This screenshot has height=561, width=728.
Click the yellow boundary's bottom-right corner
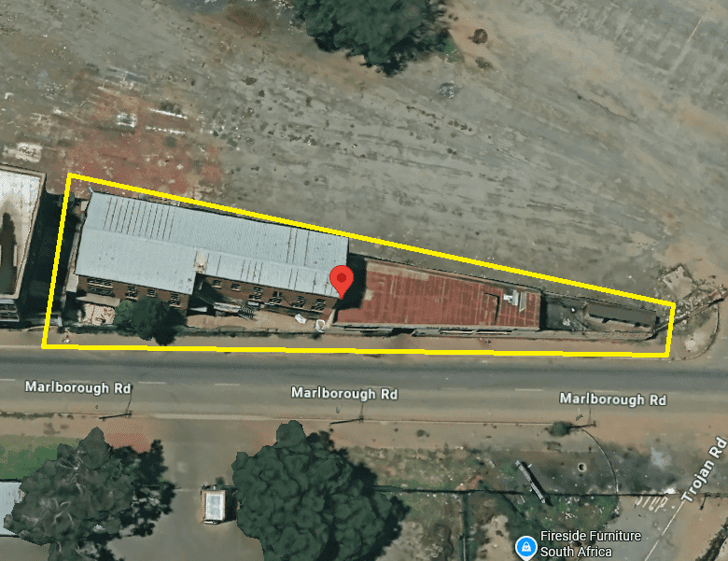pos(668,356)
